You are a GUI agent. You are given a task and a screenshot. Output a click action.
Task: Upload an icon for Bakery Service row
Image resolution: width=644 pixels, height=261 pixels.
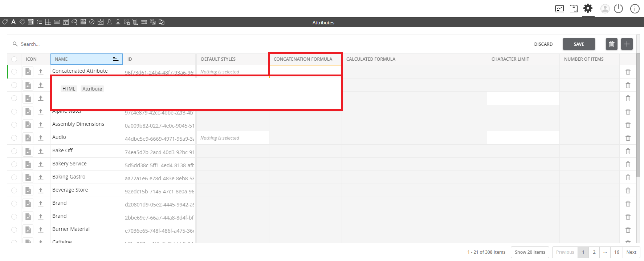pos(41,164)
